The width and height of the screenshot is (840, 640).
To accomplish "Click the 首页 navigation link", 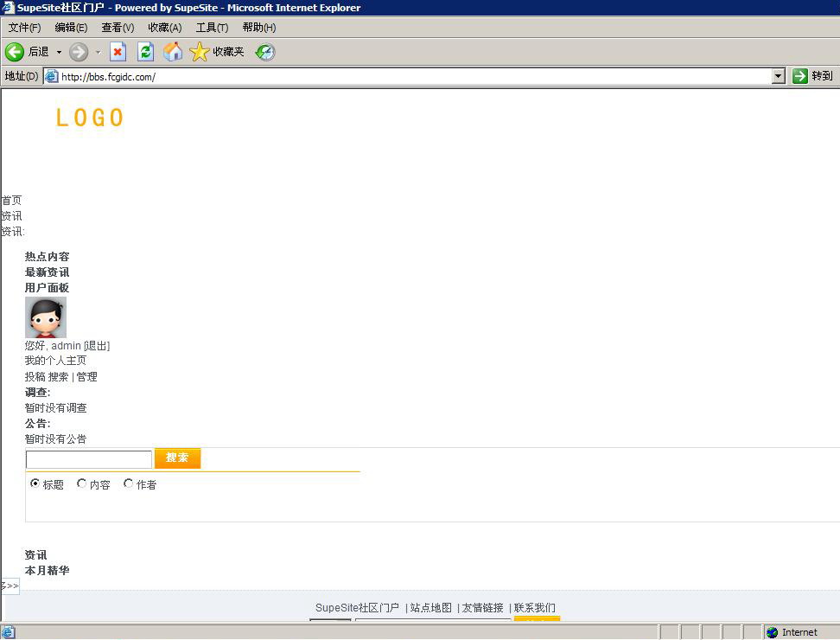I will point(11,201).
